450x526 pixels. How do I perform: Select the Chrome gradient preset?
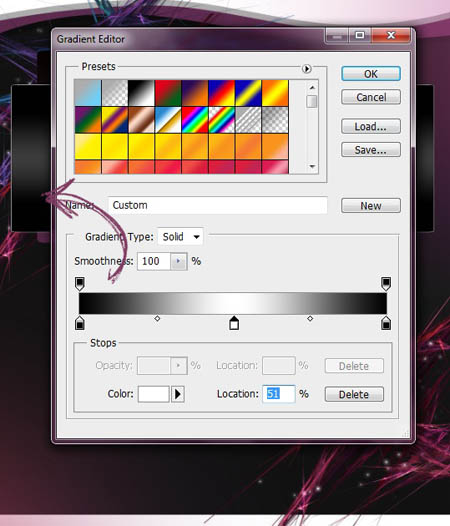click(168, 120)
